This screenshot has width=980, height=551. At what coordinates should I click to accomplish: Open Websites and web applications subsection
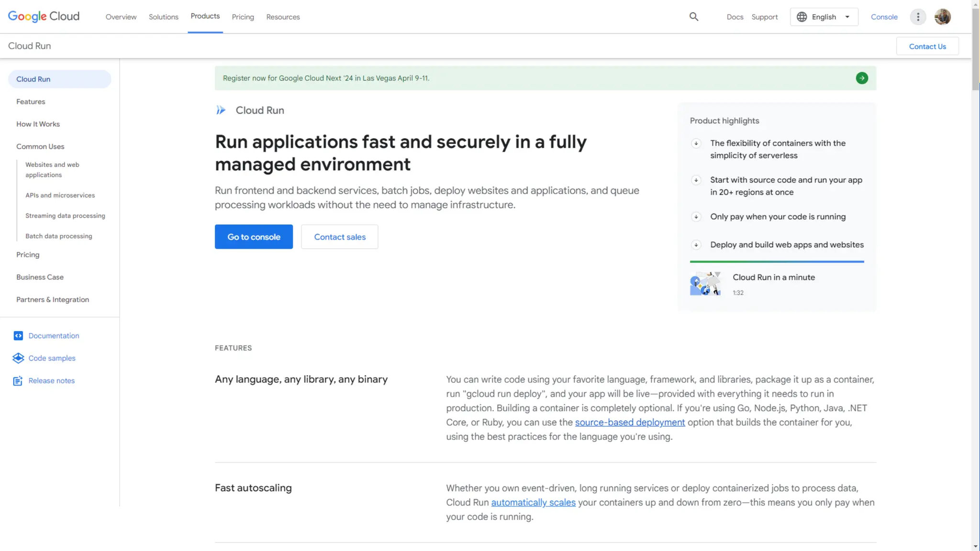click(52, 170)
